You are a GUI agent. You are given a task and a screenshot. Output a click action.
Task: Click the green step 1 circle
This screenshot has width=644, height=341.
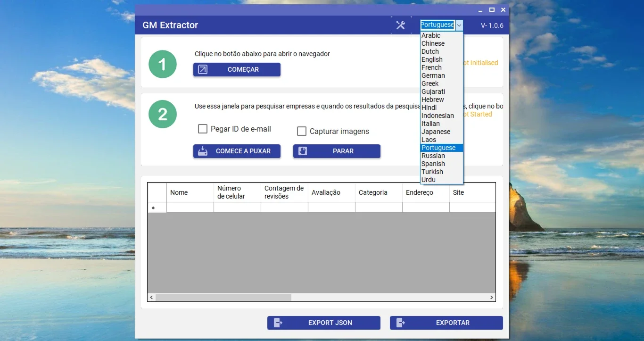[163, 64]
